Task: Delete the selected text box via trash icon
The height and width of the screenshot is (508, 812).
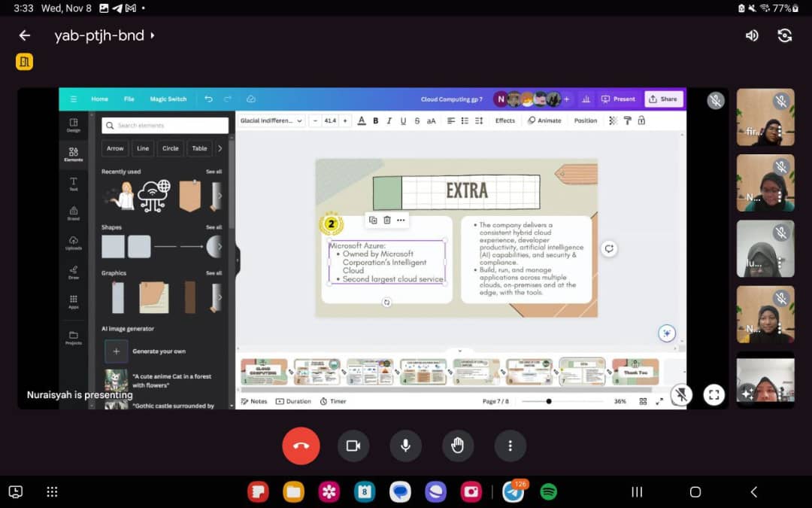Action: pos(387,221)
